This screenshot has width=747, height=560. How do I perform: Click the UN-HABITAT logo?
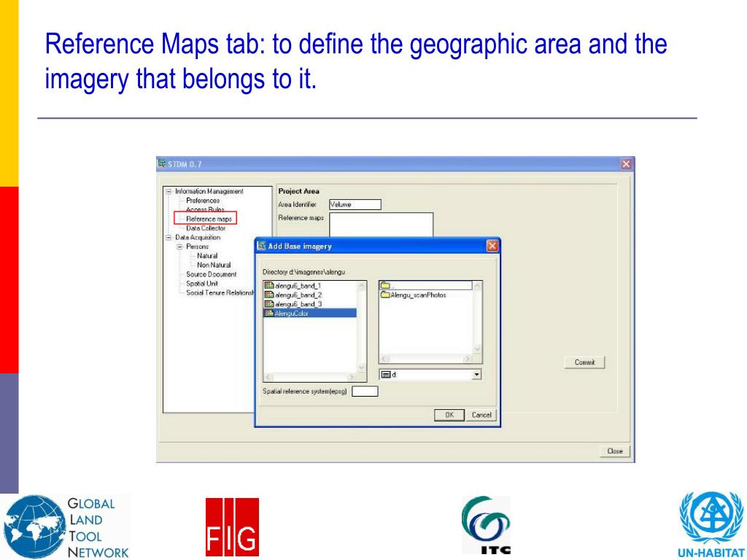[712, 525]
